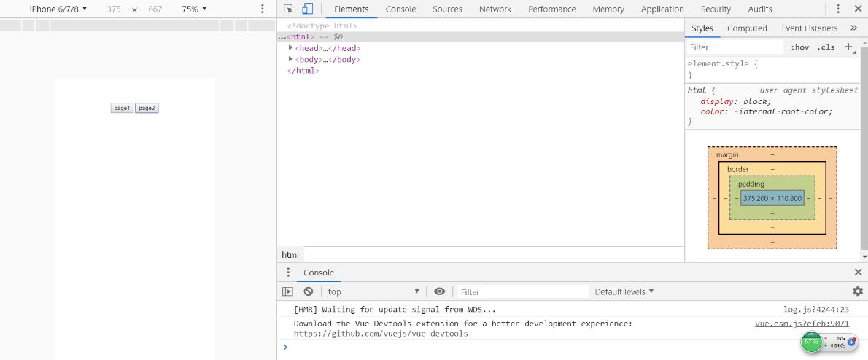The image size is (868, 360).
Task: Toggle the .cls classes panel
Action: [826, 47]
